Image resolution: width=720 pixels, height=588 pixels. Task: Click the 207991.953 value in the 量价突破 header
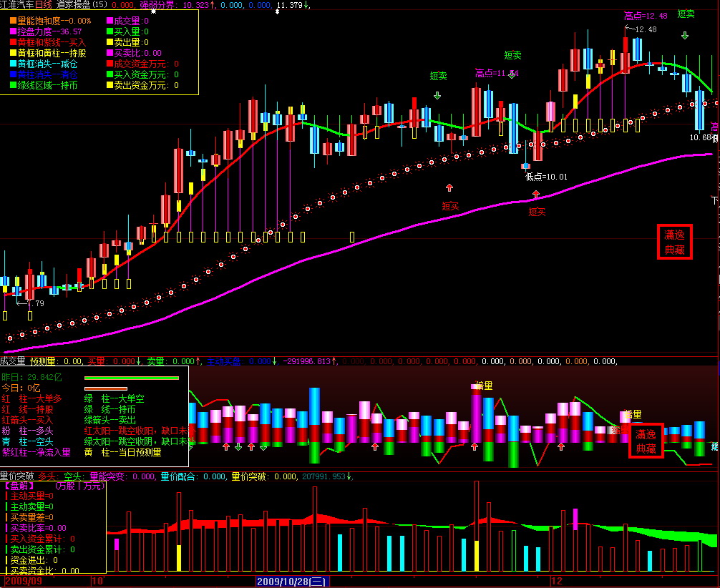point(323,476)
